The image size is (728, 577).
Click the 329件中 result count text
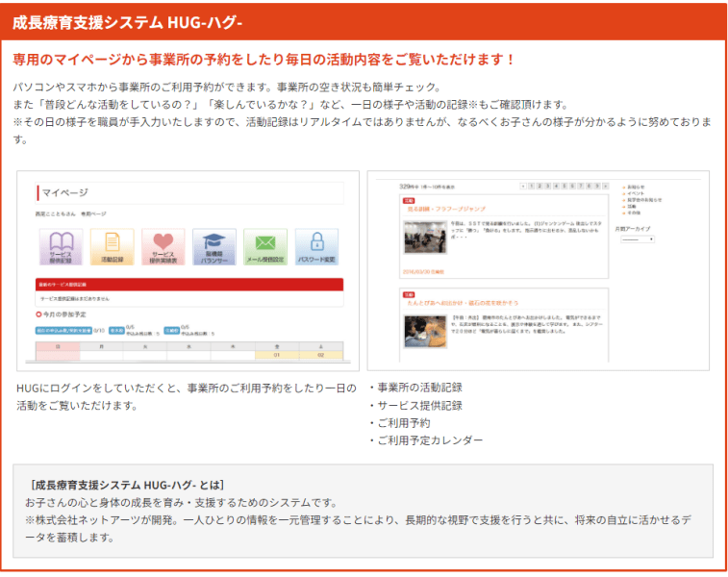[427, 187]
